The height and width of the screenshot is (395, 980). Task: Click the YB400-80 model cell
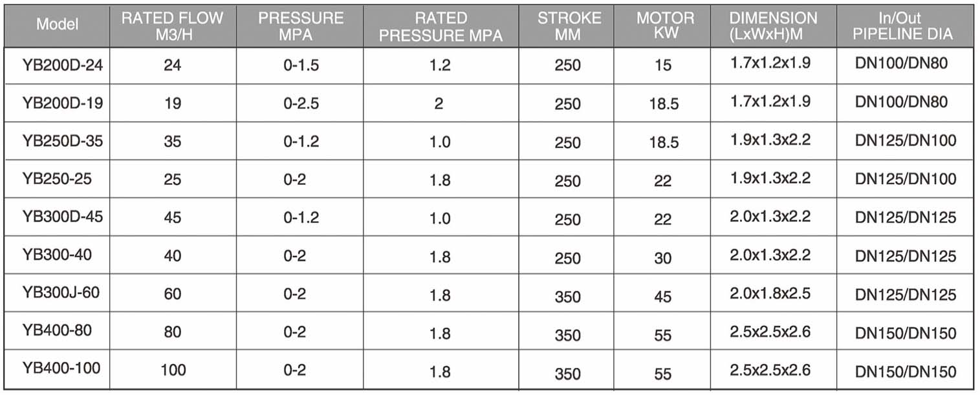57,331
